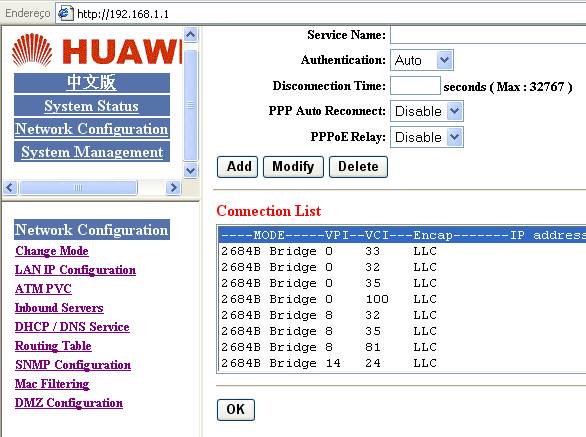Open the ATM PVC link

(x=43, y=289)
